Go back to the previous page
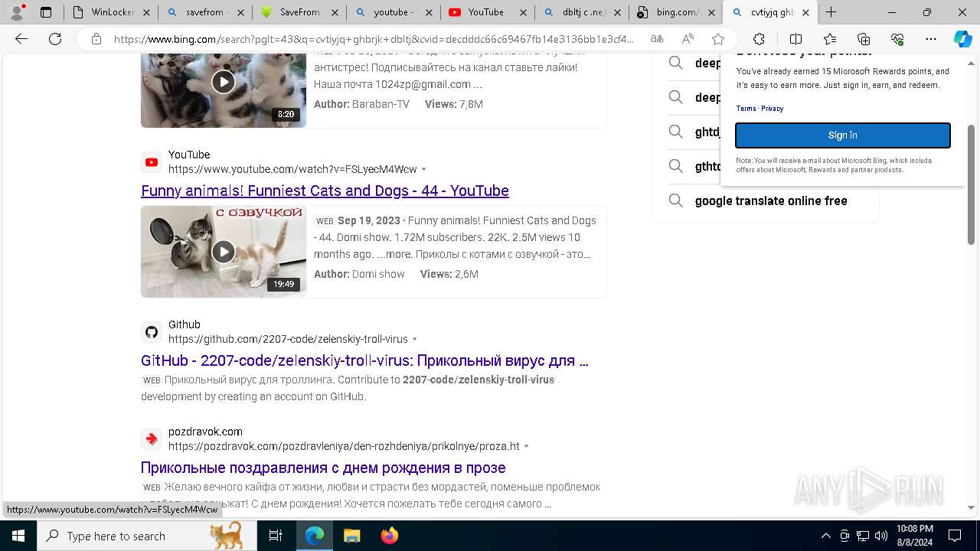 pos(21,39)
